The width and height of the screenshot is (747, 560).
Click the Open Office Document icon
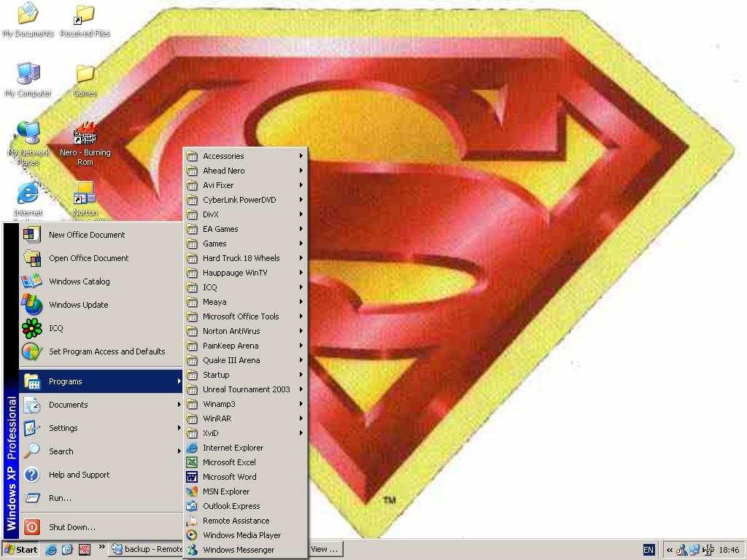click(x=32, y=258)
